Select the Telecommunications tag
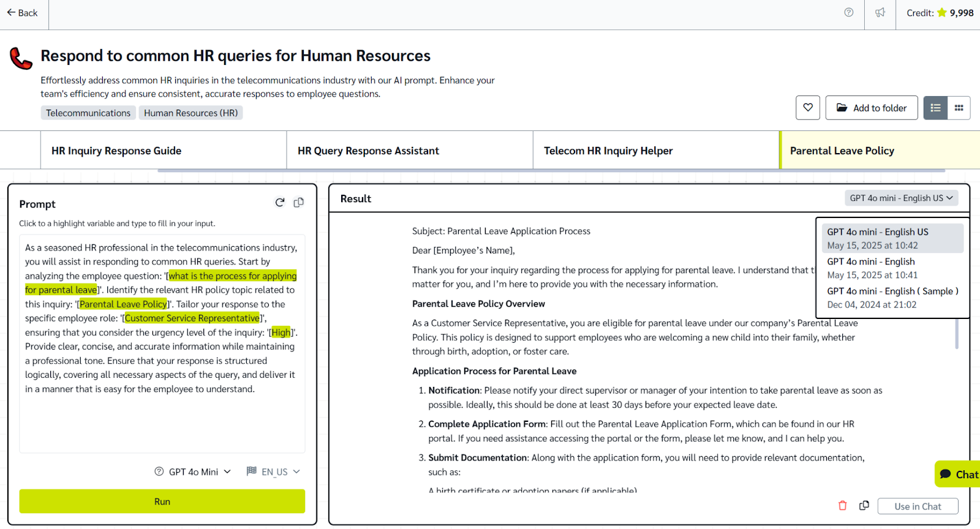Screen dimensions: 980x529 pos(88,113)
